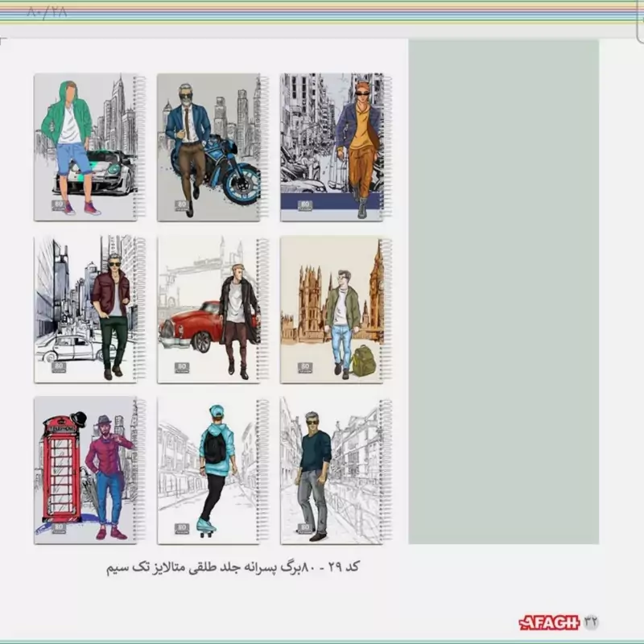Click the AFAGH brand logo
Image resolution: width=644 pixels, height=644 pixels.
coord(549,622)
